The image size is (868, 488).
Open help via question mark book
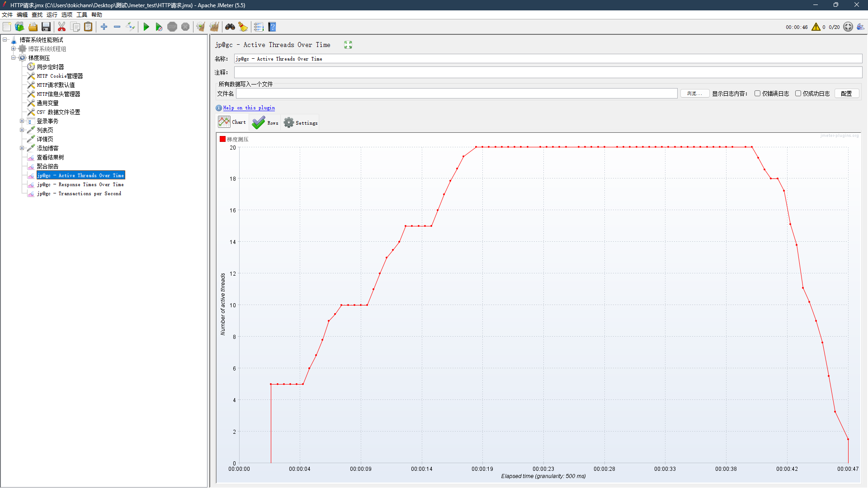[272, 27]
